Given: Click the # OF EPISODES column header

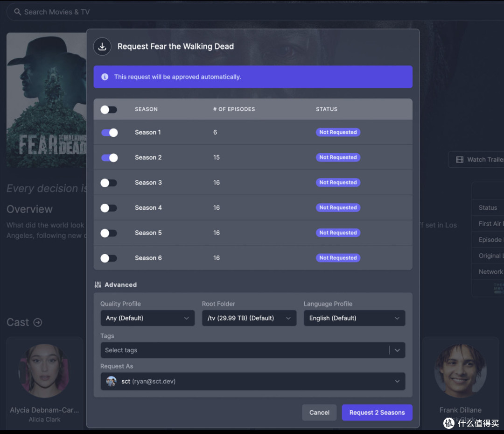Looking at the screenshot, I should pos(234,109).
